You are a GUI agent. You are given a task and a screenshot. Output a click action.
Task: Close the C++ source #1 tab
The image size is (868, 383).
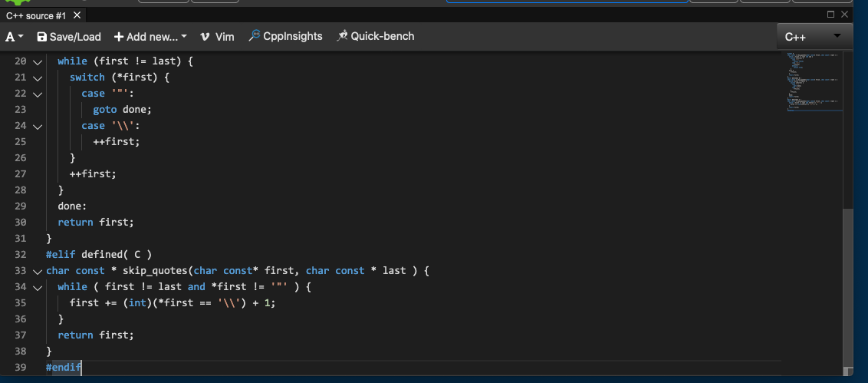coord(77,15)
